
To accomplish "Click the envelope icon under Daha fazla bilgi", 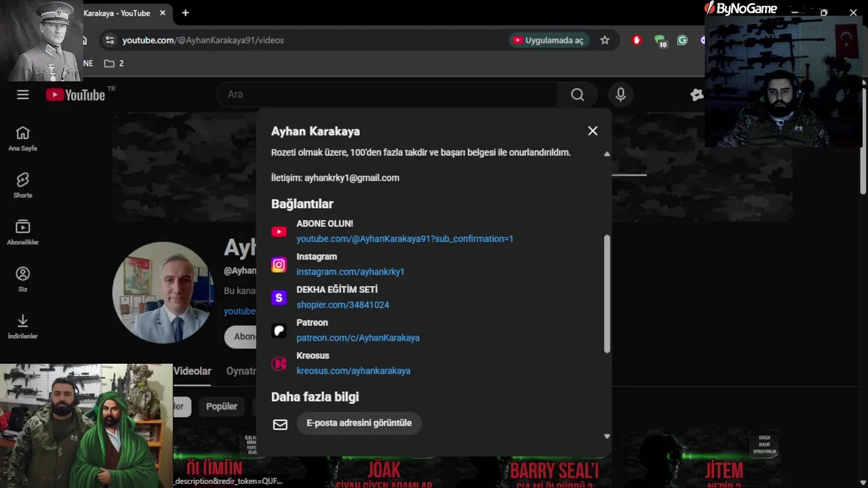I will 280,424.
